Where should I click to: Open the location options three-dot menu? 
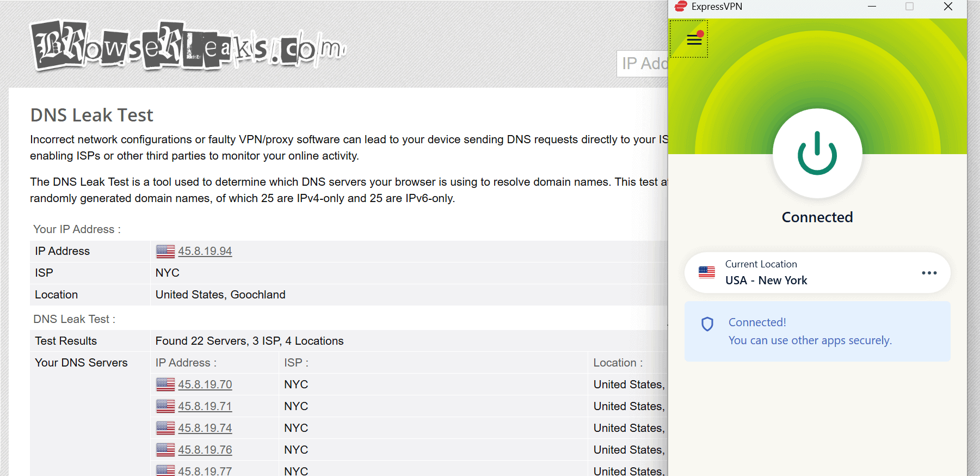(929, 273)
